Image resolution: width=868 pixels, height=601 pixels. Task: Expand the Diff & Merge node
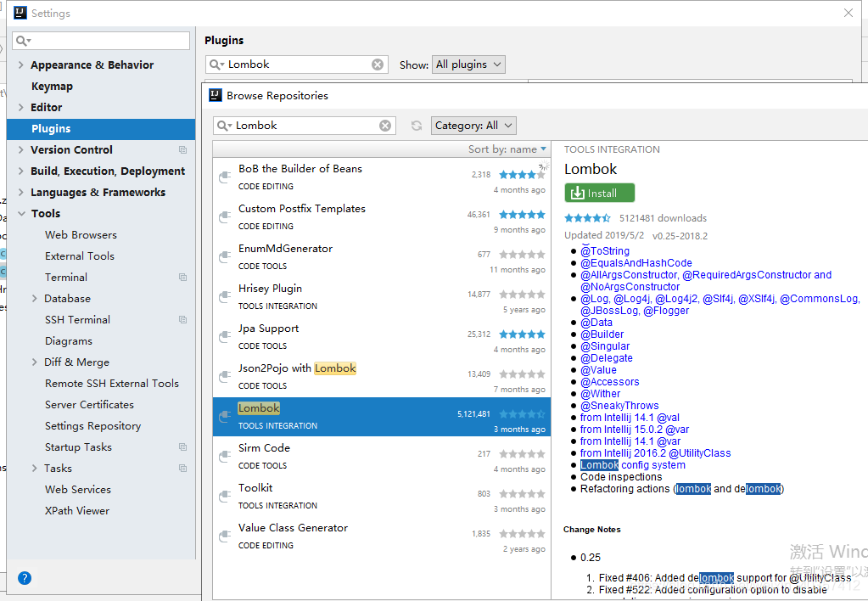(34, 362)
